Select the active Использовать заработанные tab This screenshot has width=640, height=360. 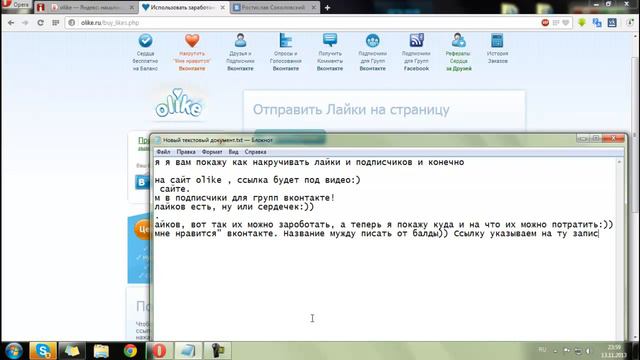[184, 8]
